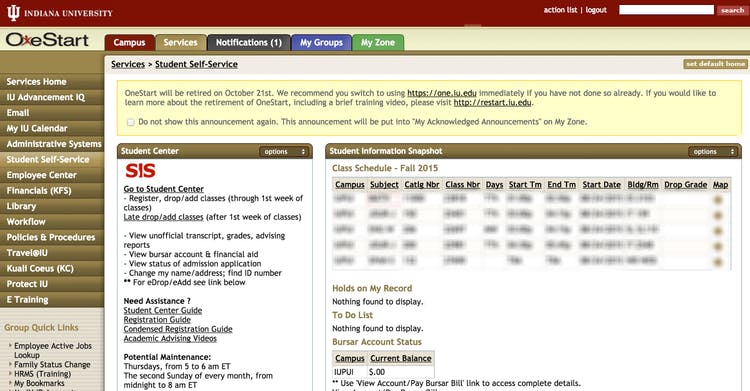This screenshot has width=750, height=391.
Task: Open Student Information Snapshot options dropdown
Action: point(713,152)
